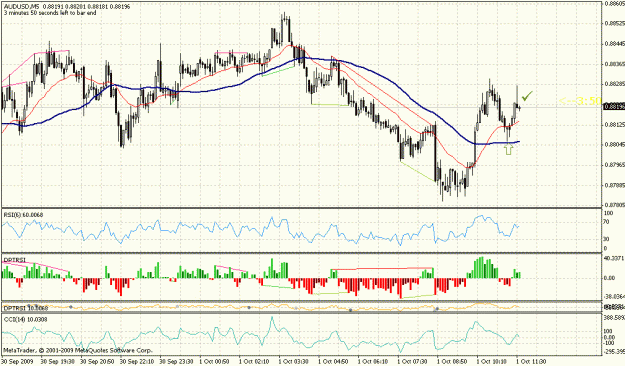Viewport: 625px width, 366px height.
Task: Click the "30 Sep 2009" date label
Action: tap(16, 362)
